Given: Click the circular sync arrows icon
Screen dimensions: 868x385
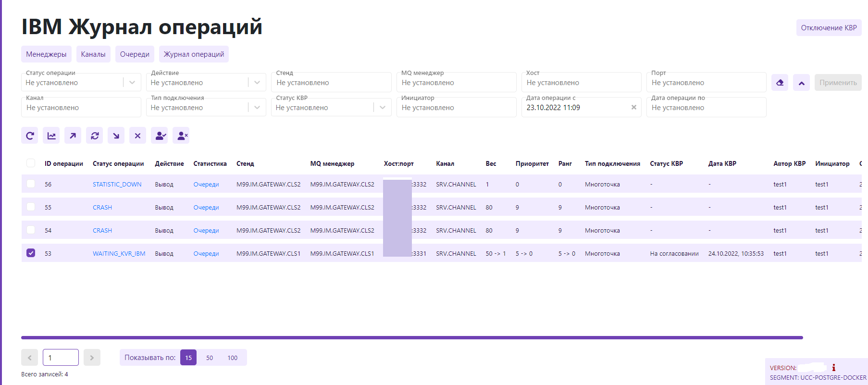Looking at the screenshot, I should point(95,136).
